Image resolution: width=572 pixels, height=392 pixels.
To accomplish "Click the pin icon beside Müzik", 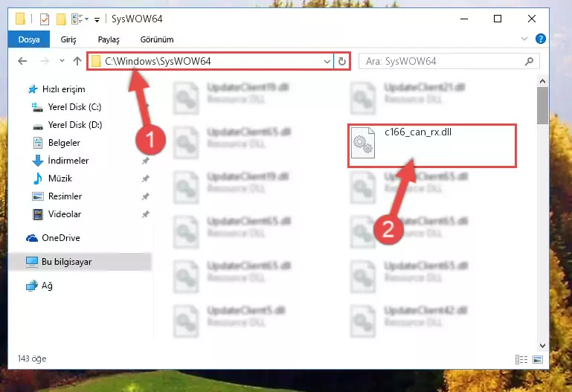I will 146,179.
